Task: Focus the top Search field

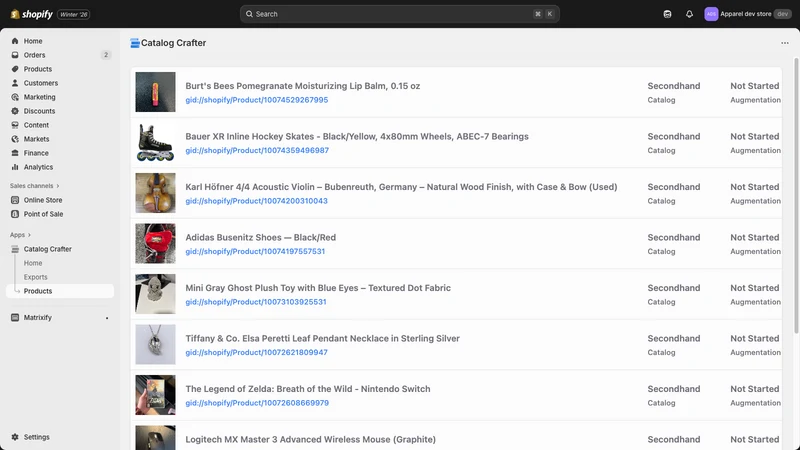Action: point(399,14)
